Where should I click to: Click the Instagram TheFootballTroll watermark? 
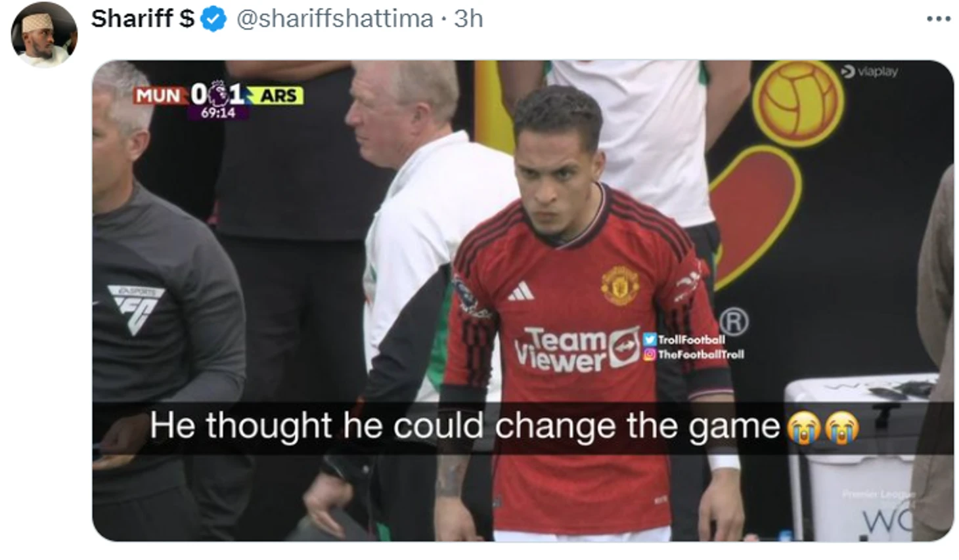click(694, 354)
